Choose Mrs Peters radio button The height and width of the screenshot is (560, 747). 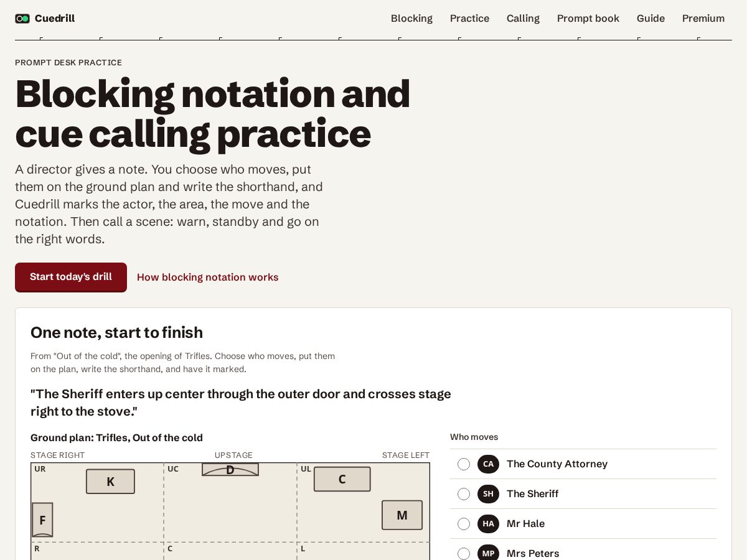464,553
